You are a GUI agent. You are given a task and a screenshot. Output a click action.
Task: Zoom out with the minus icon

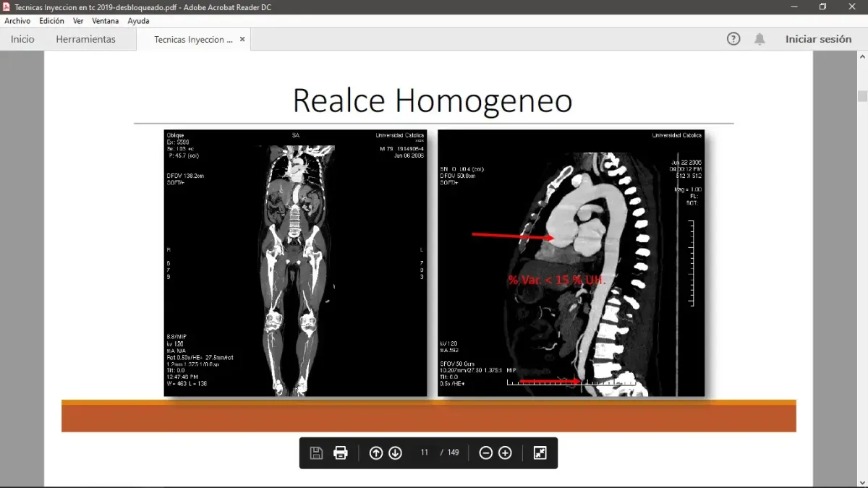pyautogui.click(x=486, y=453)
